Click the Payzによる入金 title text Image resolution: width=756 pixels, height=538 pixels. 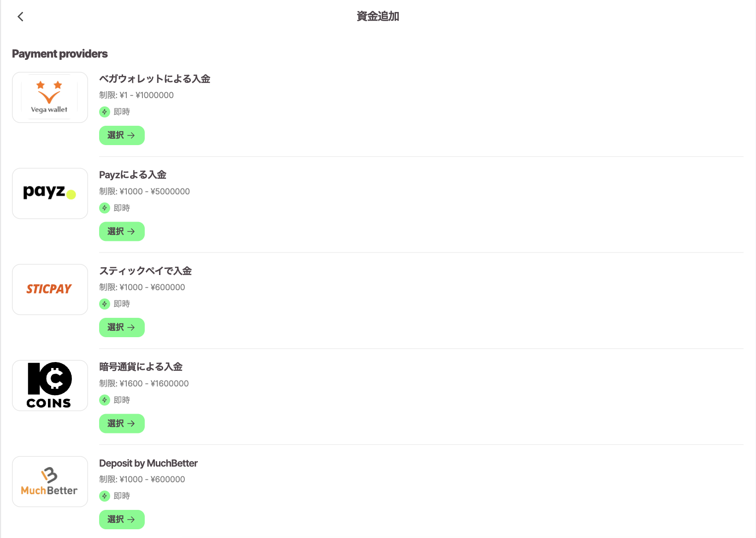tap(133, 175)
